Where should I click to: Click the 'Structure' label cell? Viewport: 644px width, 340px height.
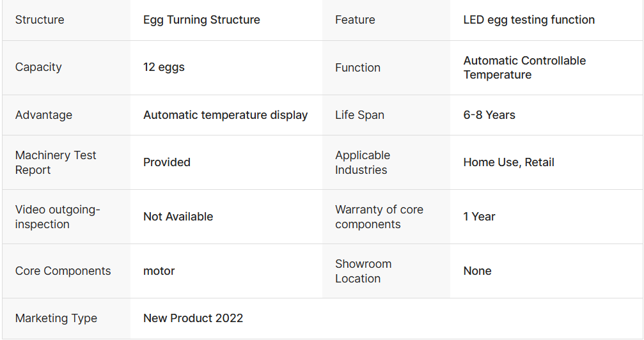40,20
